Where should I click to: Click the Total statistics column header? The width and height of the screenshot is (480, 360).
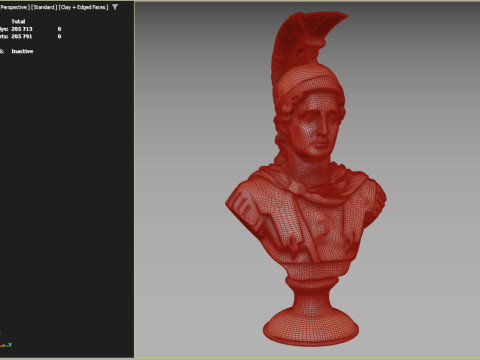tap(18, 21)
